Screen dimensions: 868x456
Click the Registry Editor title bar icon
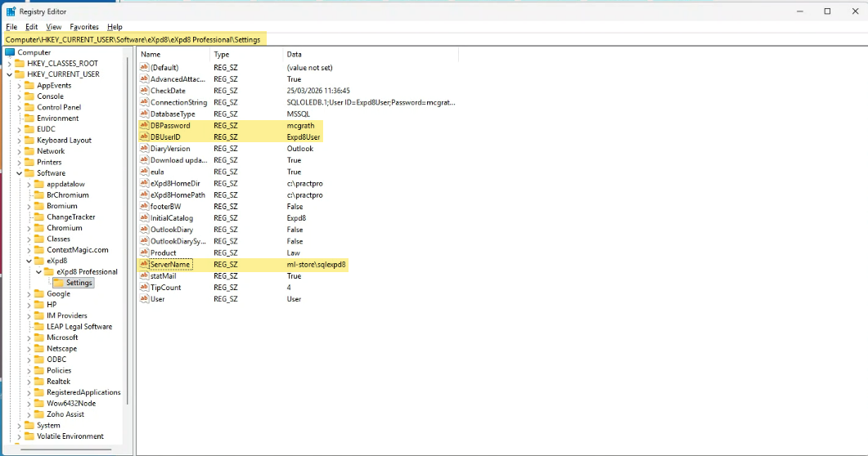[11, 11]
